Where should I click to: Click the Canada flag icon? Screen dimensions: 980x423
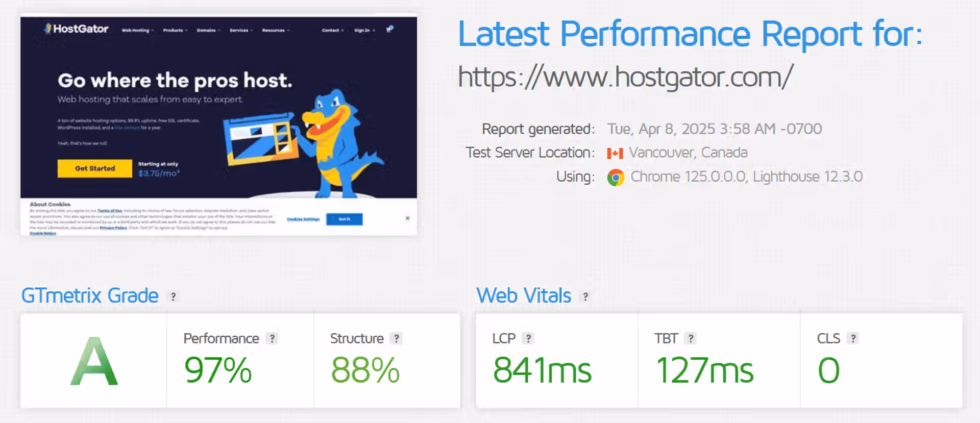click(615, 153)
